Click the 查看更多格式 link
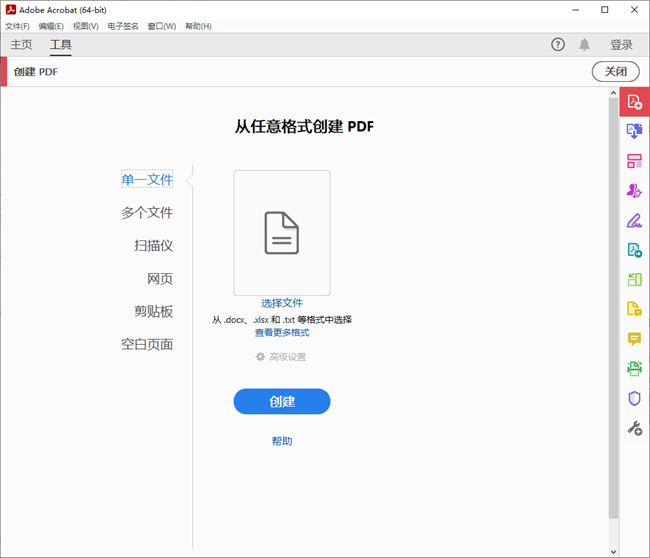This screenshot has width=650, height=558. coord(282,332)
